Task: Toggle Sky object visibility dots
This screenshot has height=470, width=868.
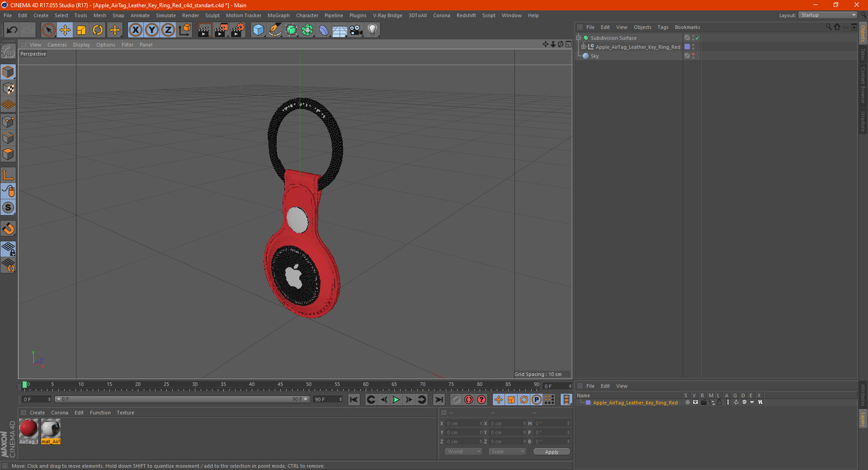Action: pos(693,56)
